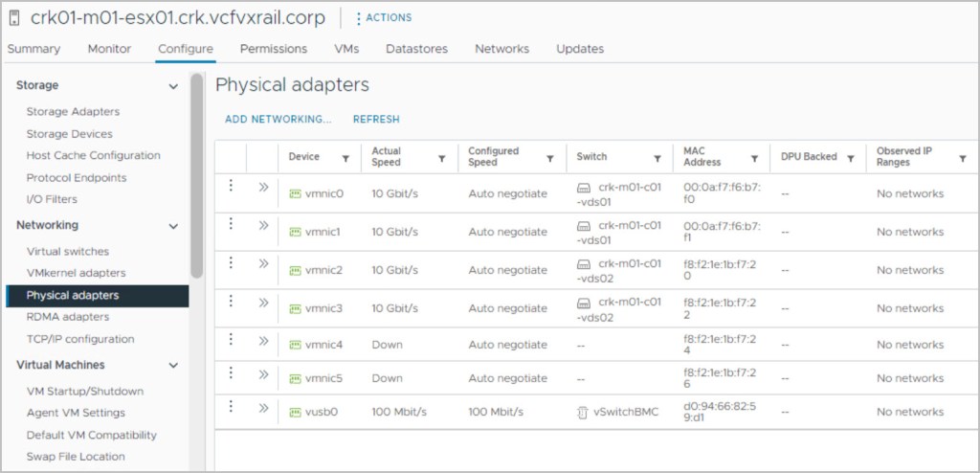Collapse the Storage section in sidebar

click(173, 86)
